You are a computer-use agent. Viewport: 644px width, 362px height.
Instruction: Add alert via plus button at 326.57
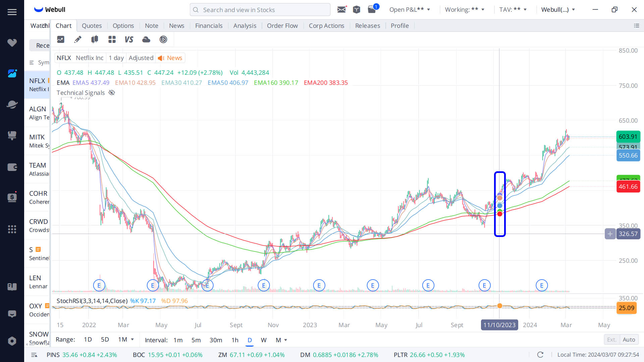pos(610,234)
